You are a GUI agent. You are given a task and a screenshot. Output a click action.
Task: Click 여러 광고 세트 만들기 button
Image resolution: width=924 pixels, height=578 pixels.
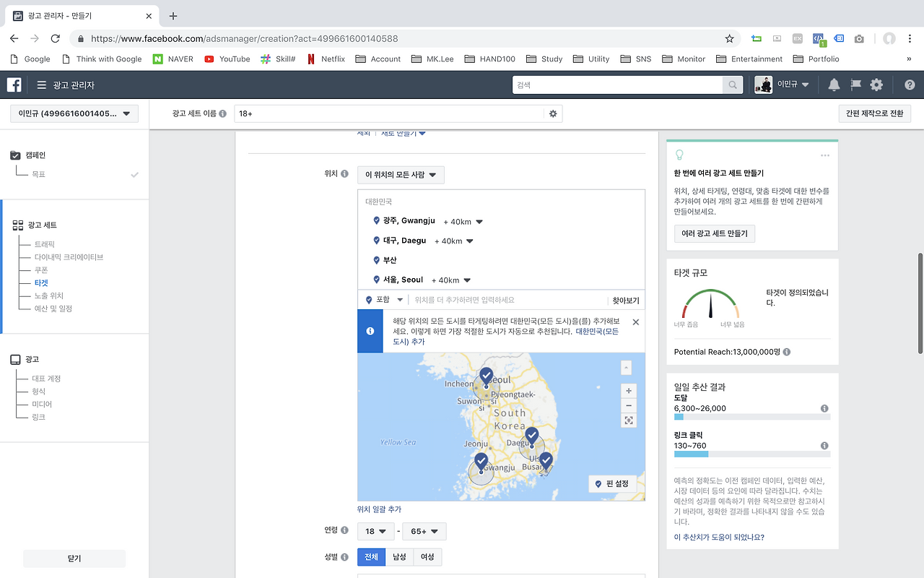pyautogui.click(x=715, y=233)
